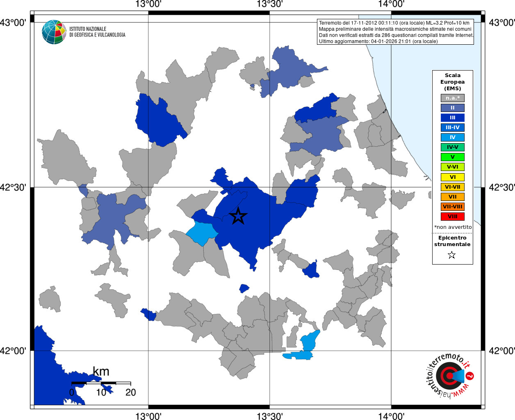Click the 'Terremoto del 17-11-2012' info line
Screen dimensions: 515x420
394,23
